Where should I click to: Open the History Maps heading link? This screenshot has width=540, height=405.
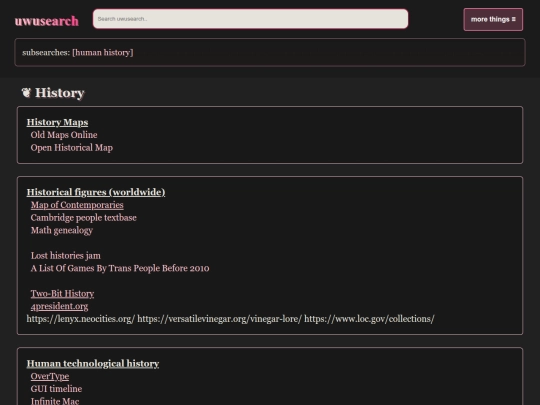tap(58, 122)
